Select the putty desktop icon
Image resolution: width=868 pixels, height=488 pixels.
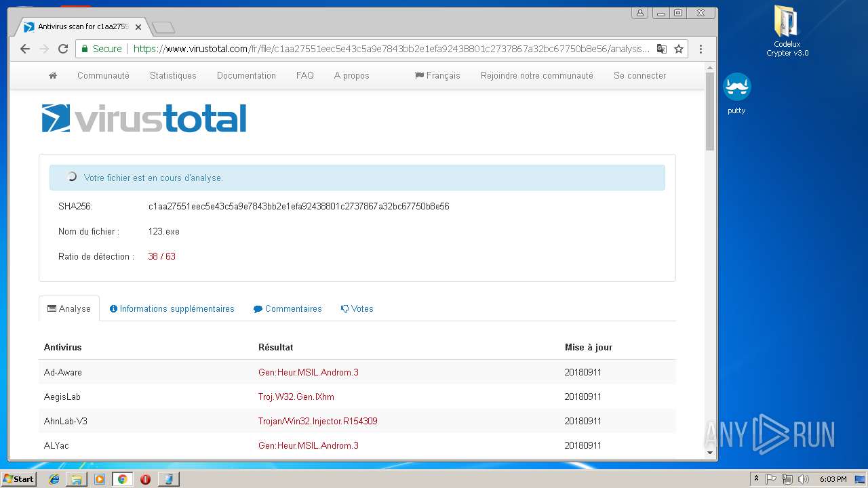[x=736, y=94]
